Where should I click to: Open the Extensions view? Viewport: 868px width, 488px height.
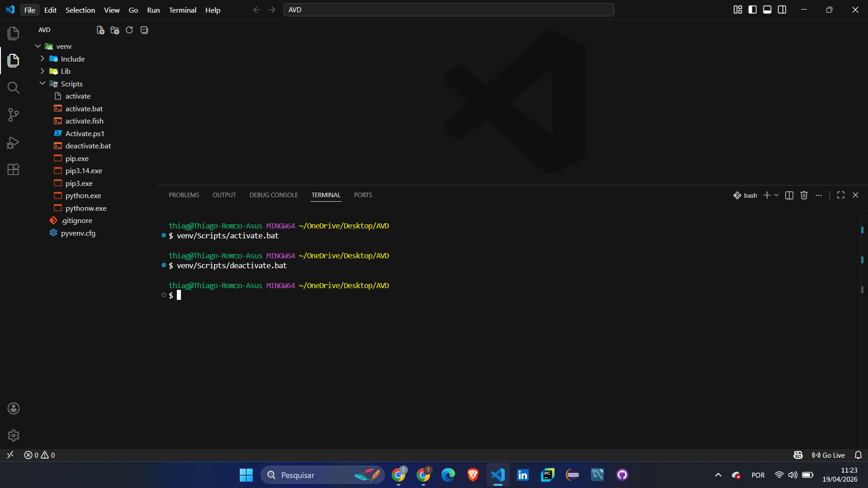click(14, 170)
